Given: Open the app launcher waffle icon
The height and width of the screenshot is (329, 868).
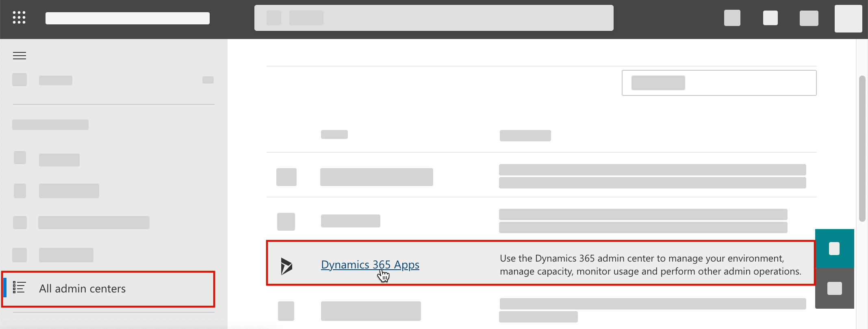Looking at the screenshot, I should click(x=19, y=17).
